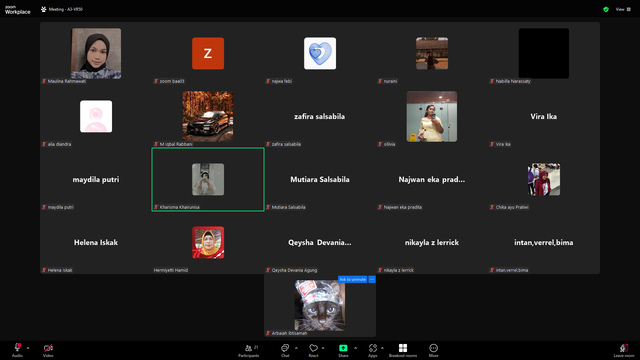Select alia diandra's pink avatar
Screen dimensions: 640x360
coord(96,116)
